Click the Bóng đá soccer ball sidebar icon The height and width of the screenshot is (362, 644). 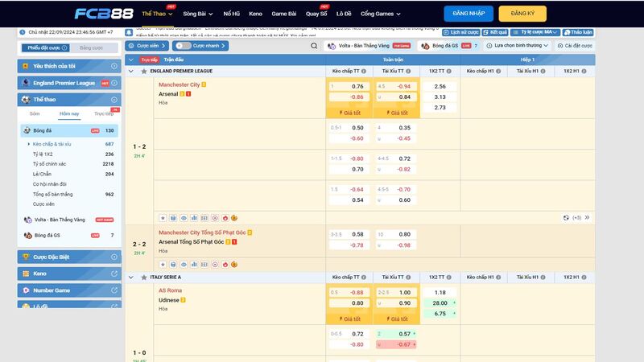(x=27, y=130)
